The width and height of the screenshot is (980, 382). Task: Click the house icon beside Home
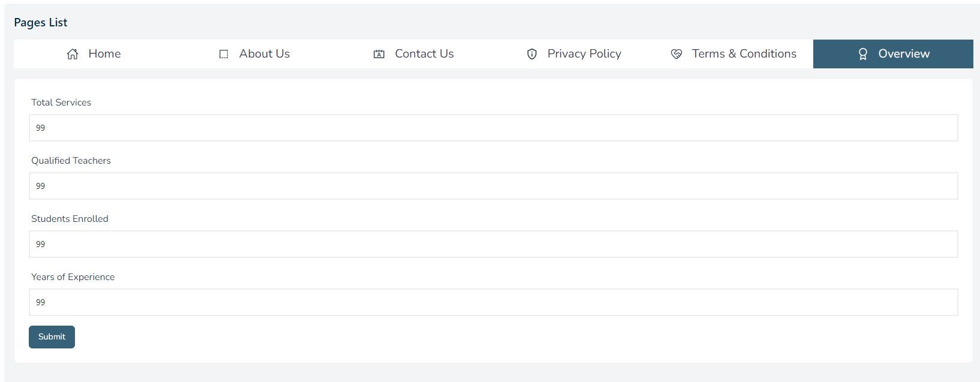[x=73, y=54]
